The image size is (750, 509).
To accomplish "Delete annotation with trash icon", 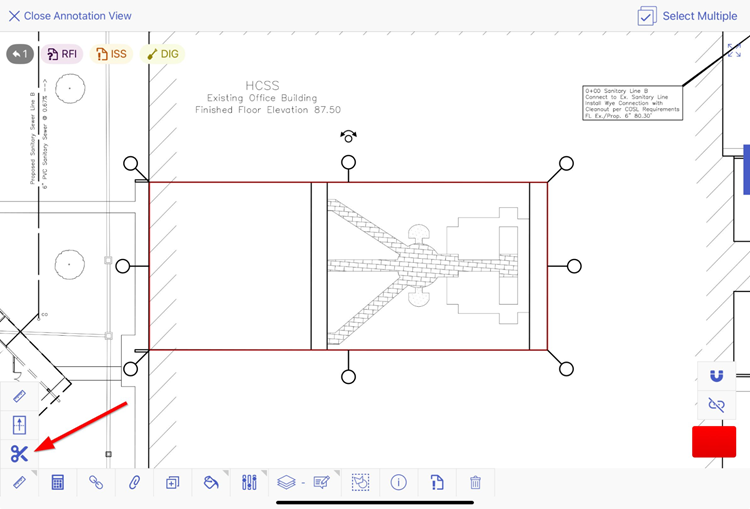I will 475,482.
